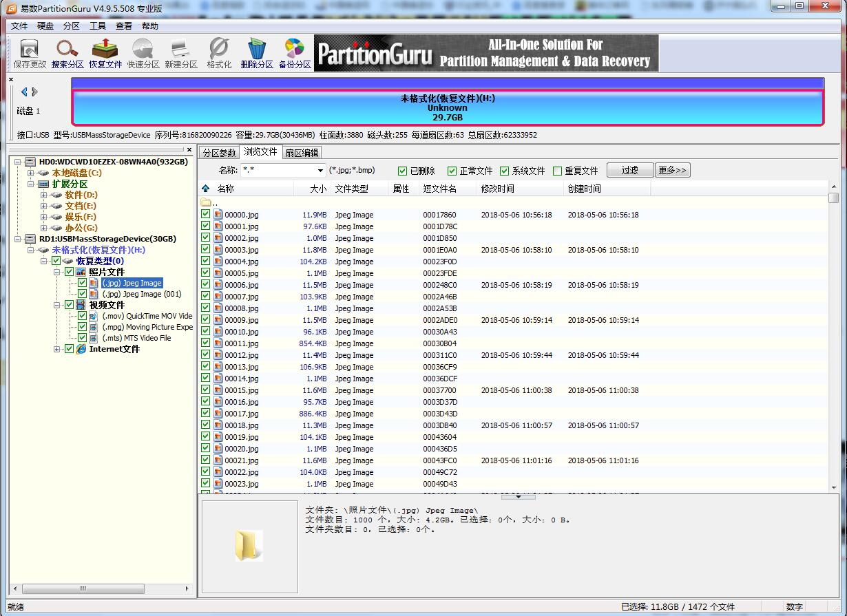
Task: Sort file list by 大小 column header
Action: 317,189
